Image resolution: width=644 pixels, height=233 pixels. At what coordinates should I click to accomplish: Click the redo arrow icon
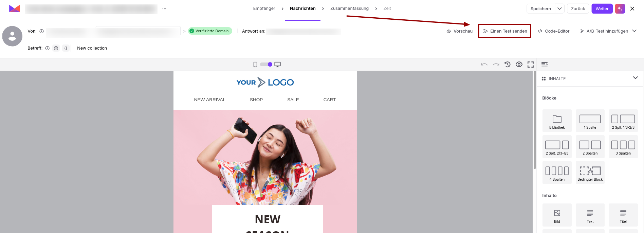(x=496, y=65)
